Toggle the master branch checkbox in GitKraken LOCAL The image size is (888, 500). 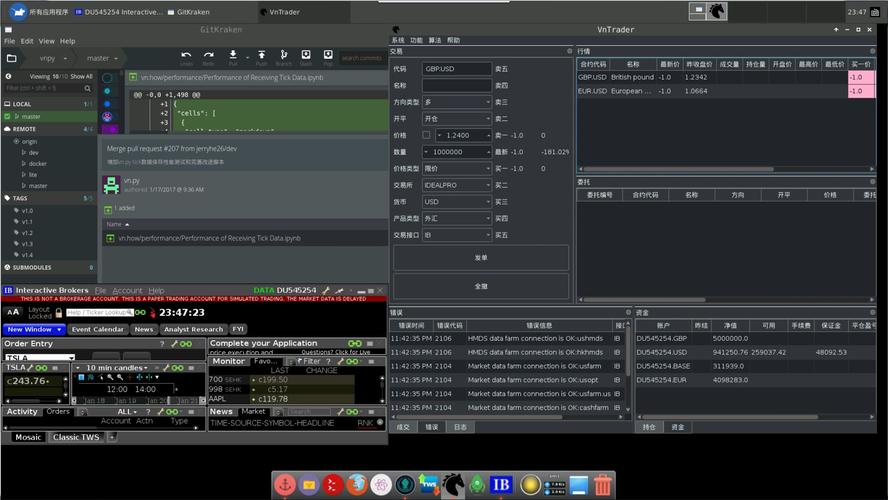pyautogui.click(x=7, y=116)
